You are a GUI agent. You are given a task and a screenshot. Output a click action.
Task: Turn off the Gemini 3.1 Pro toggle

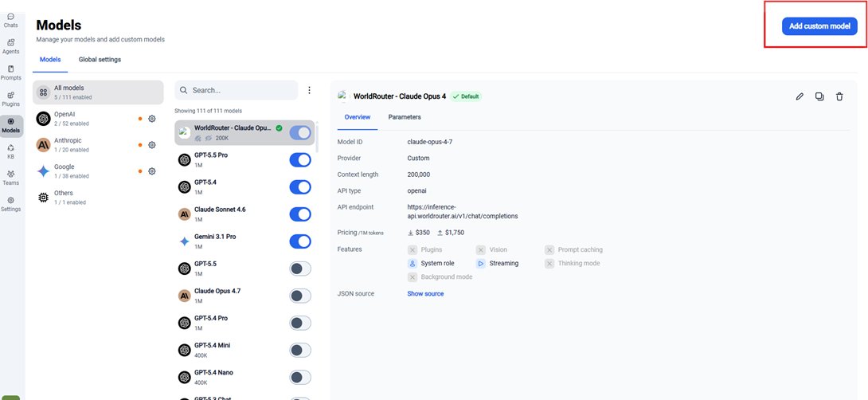300,241
